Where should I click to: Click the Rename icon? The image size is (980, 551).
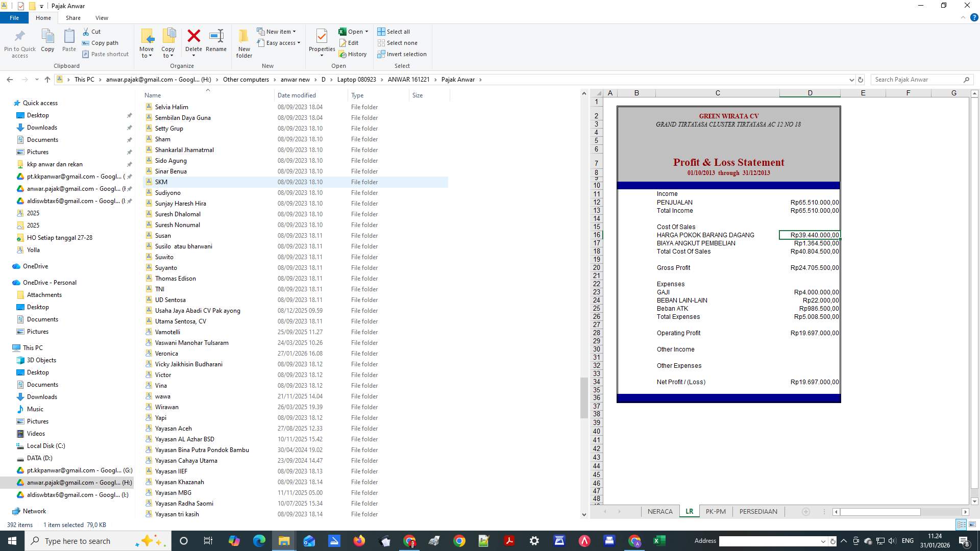tap(216, 41)
